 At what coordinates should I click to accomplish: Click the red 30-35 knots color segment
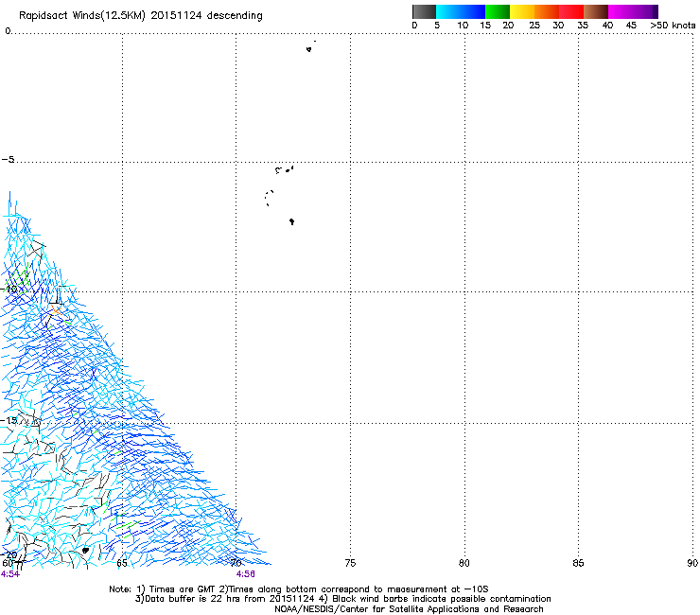point(571,11)
